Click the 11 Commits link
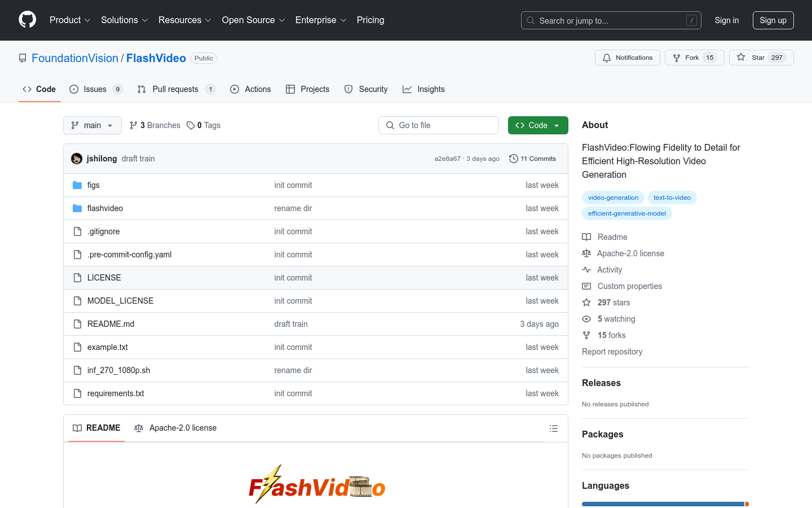812x508 pixels. (532, 159)
